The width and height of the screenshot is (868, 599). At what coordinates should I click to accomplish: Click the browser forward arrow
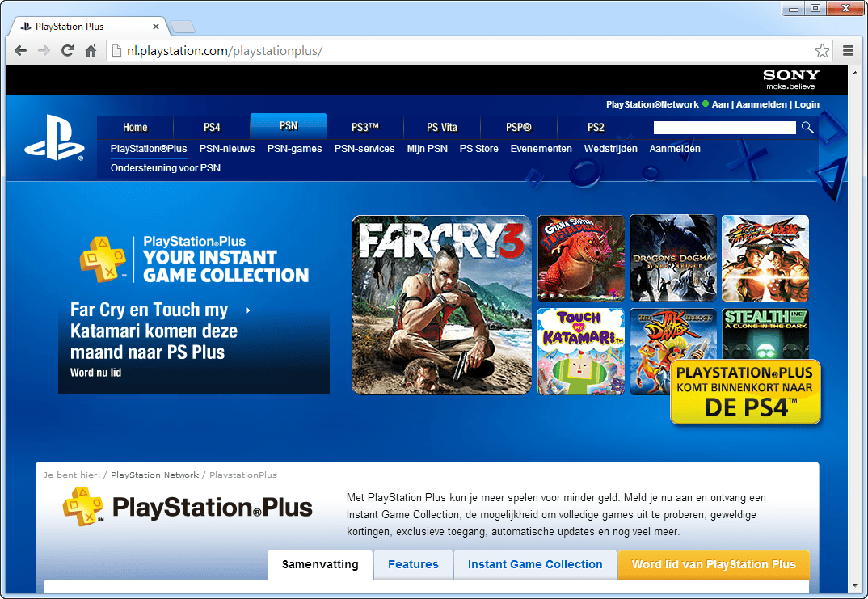pyautogui.click(x=44, y=51)
